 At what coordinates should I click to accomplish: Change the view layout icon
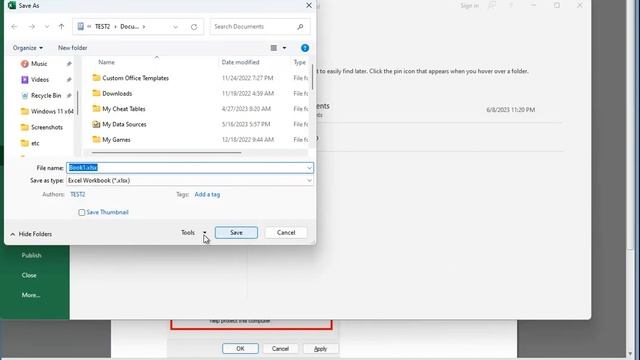pos(274,48)
